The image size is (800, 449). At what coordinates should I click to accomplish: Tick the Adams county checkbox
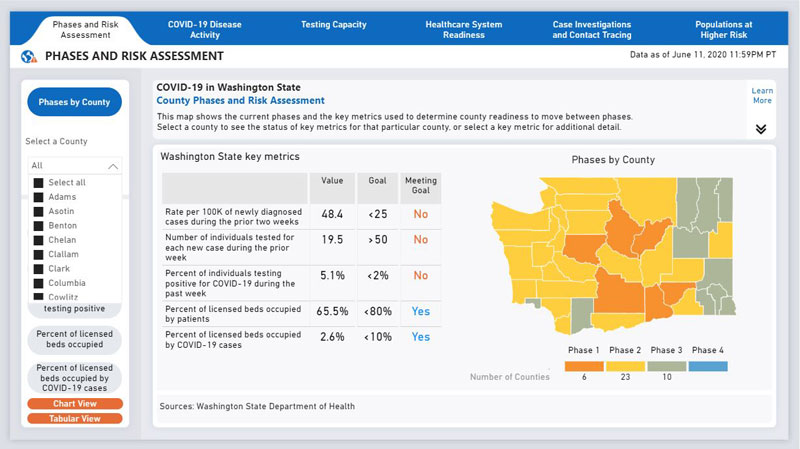pyautogui.click(x=39, y=197)
